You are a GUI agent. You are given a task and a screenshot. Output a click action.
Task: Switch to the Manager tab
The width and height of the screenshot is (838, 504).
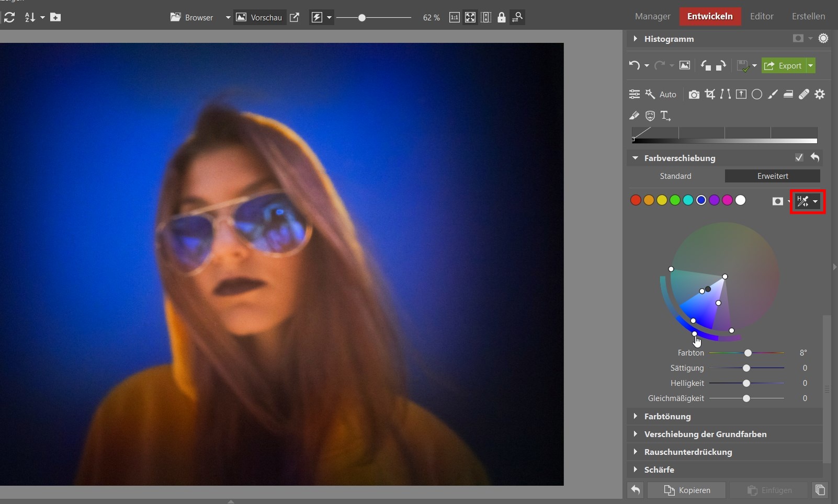pos(652,16)
